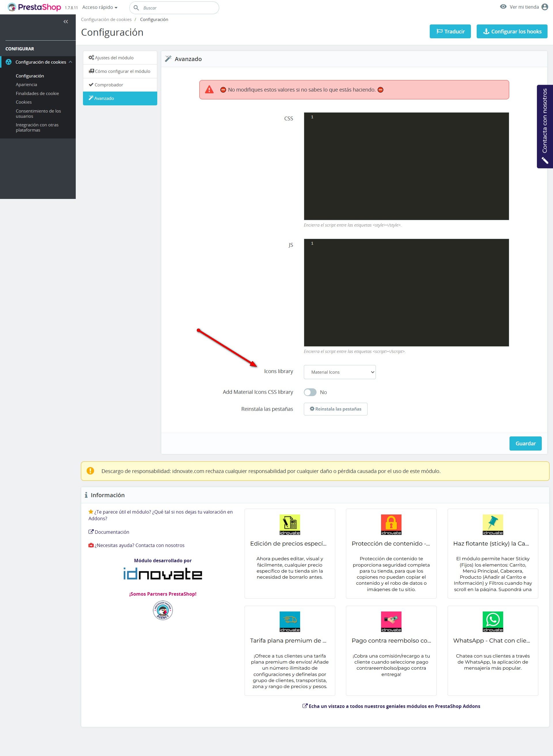Open the Icons library dropdown

[x=339, y=372]
